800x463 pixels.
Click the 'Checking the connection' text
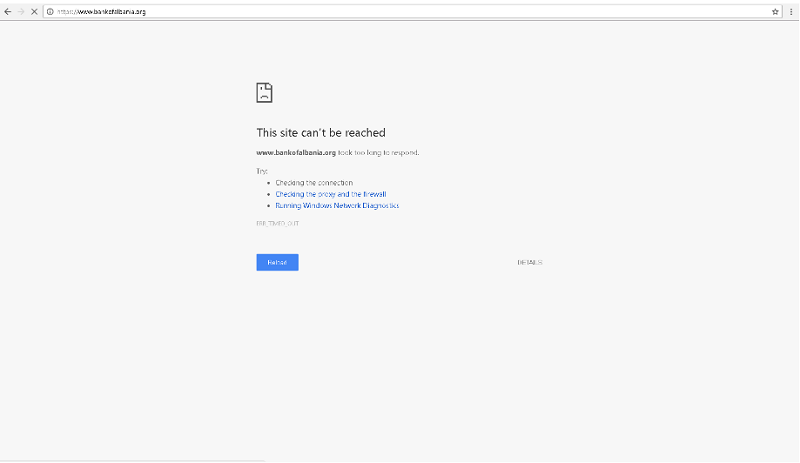tap(314, 183)
